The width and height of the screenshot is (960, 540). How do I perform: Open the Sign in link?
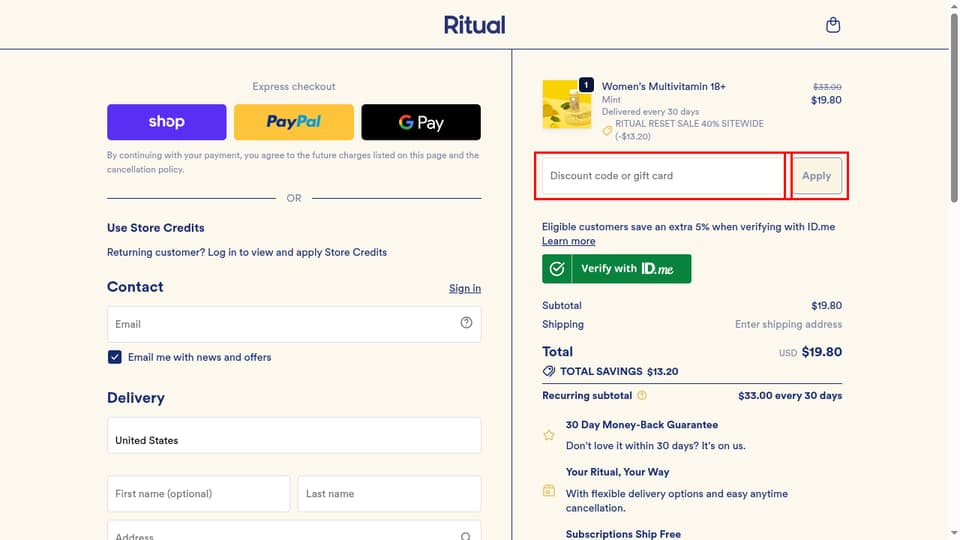[465, 288]
